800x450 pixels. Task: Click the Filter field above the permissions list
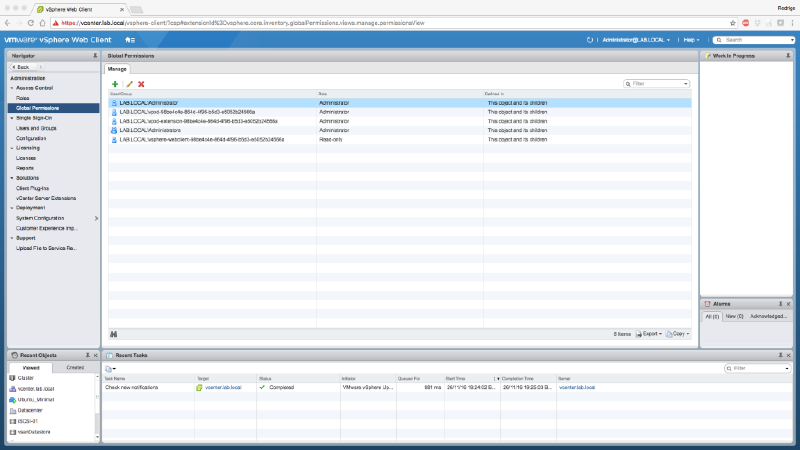coord(659,84)
